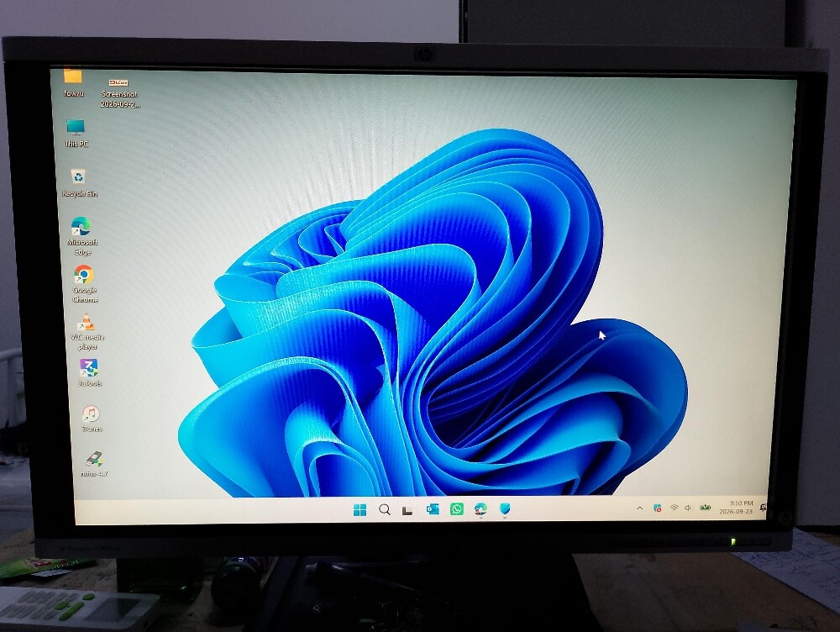Check the battery status icon in tray
Viewport: 840px width, 632px height.
click(705, 507)
